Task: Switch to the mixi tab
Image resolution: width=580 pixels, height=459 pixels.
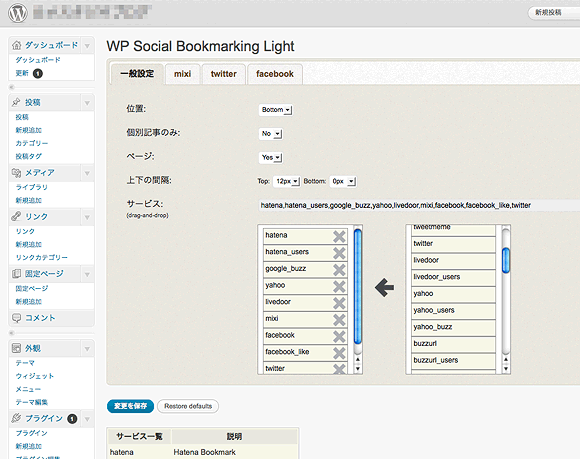Action: click(183, 74)
